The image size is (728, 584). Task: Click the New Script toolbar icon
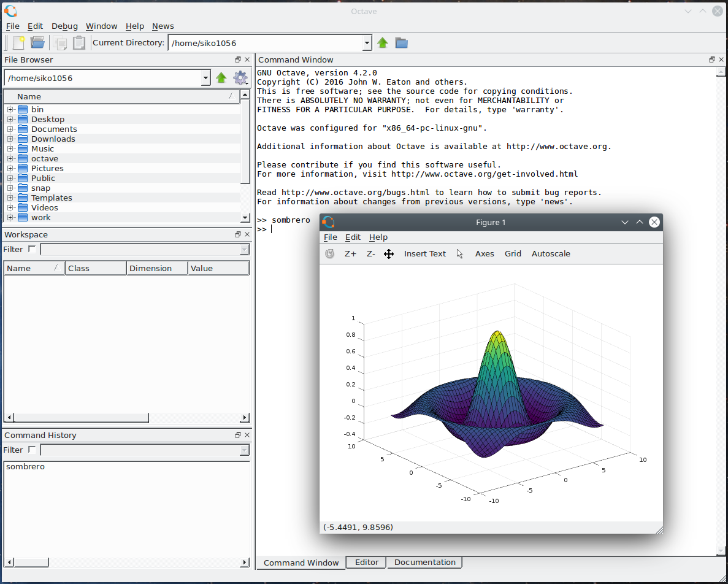[18, 43]
